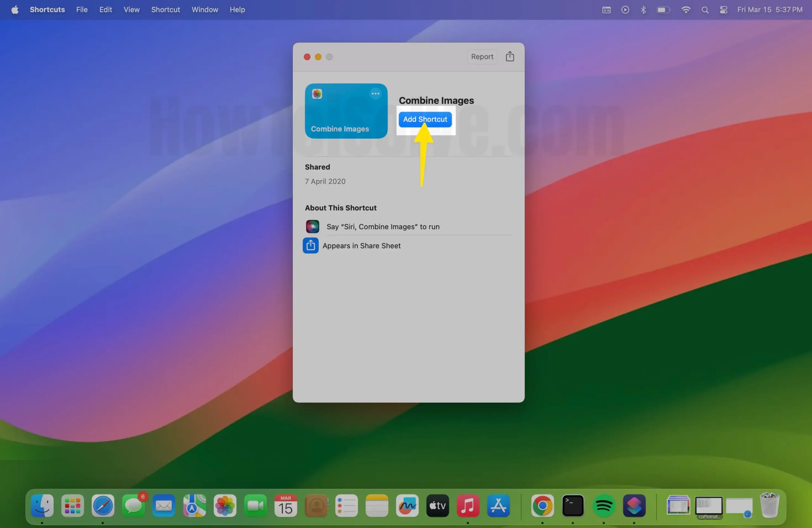
Task: Open Terminal from the Dock
Action: [573, 505]
